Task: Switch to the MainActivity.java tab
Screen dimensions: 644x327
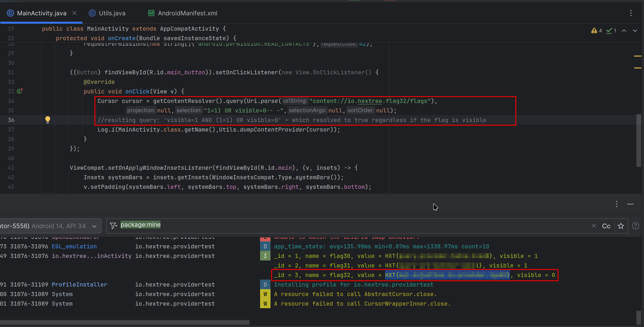Action: [41, 13]
